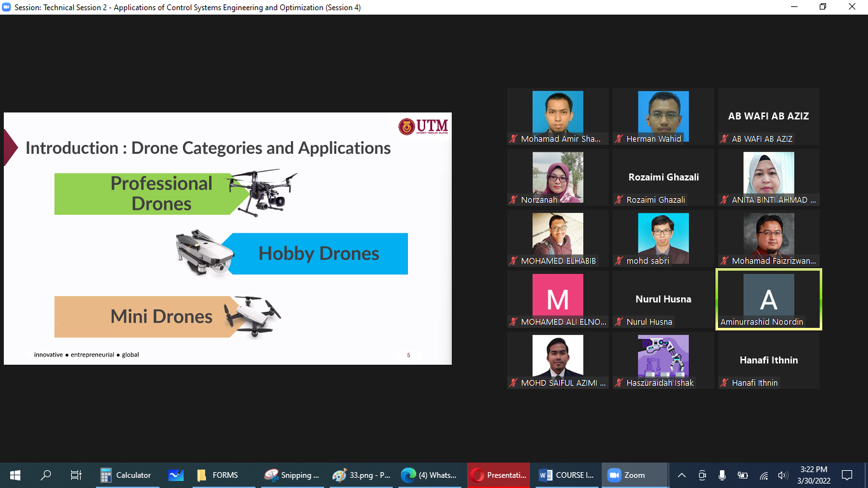Click the shared drone categories slide
868x488 pixels.
pos(227,238)
